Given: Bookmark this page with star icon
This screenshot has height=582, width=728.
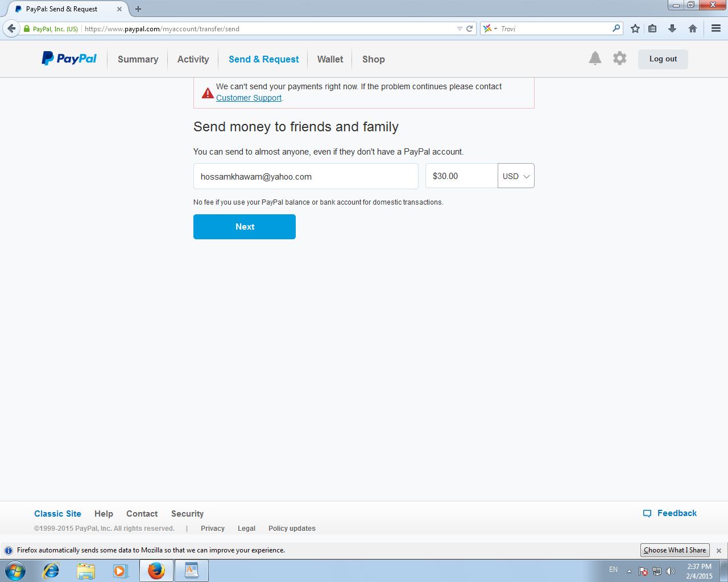Looking at the screenshot, I should click(x=635, y=28).
